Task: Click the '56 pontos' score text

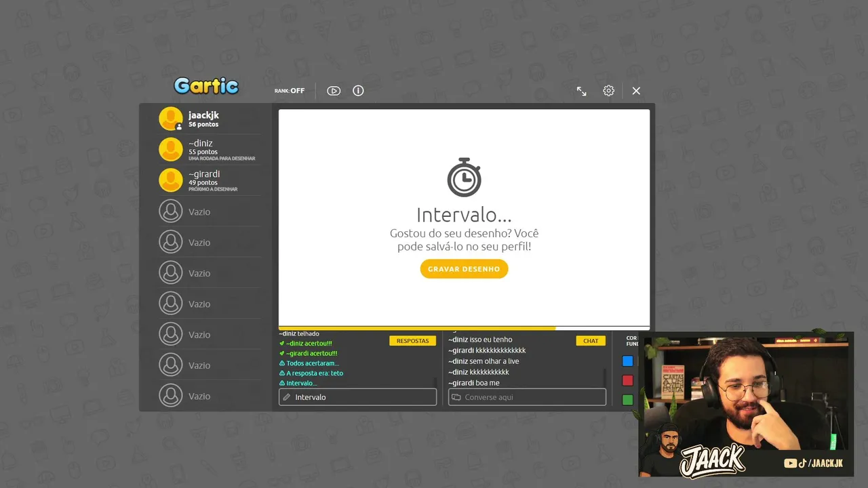Action: click(203, 125)
